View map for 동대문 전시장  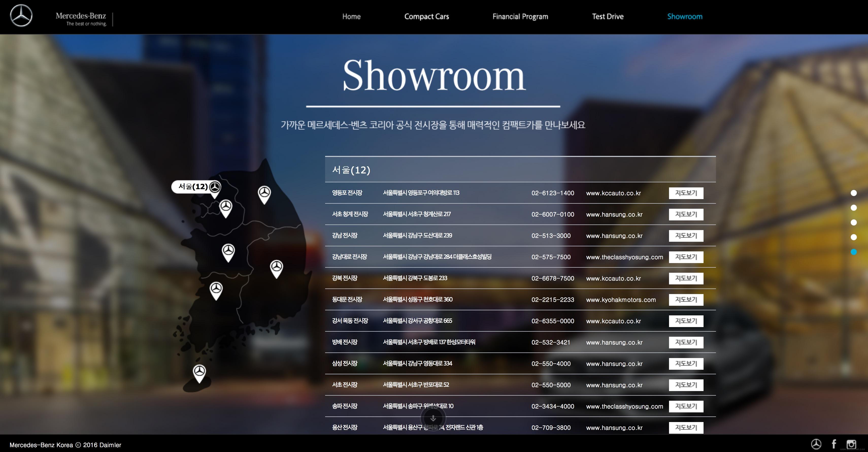tap(686, 300)
